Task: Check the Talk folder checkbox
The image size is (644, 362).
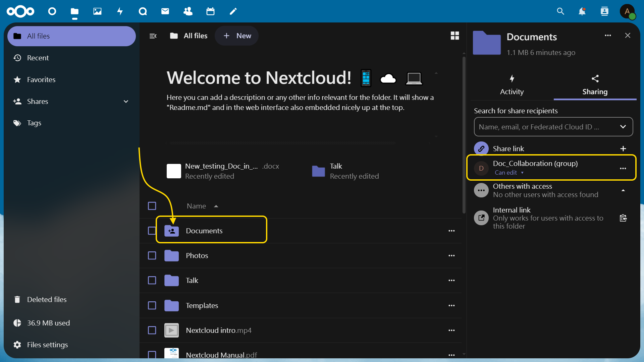Action: coord(152,280)
